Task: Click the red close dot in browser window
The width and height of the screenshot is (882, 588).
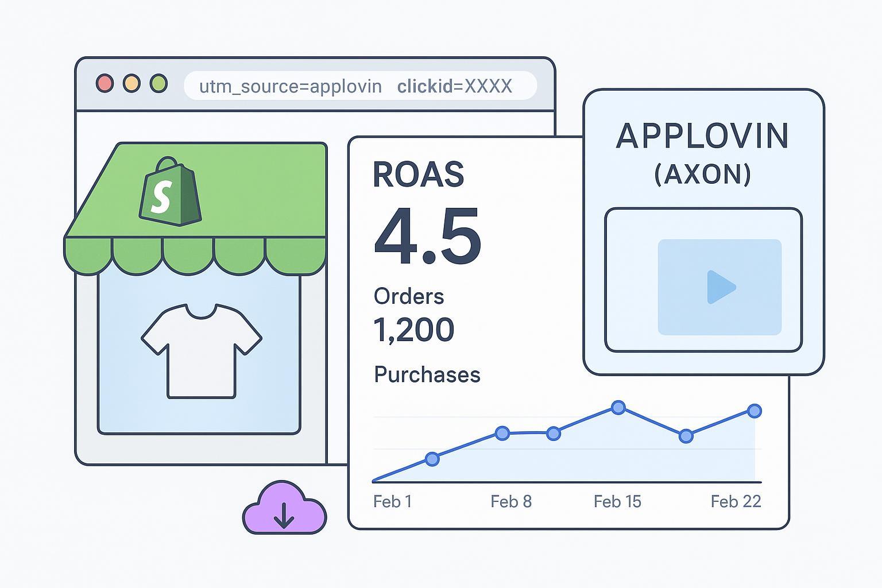Action: point(105,84)
